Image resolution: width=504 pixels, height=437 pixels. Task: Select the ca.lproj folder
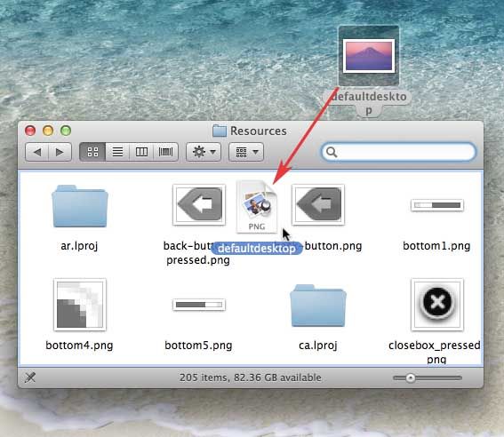(318, 306)
